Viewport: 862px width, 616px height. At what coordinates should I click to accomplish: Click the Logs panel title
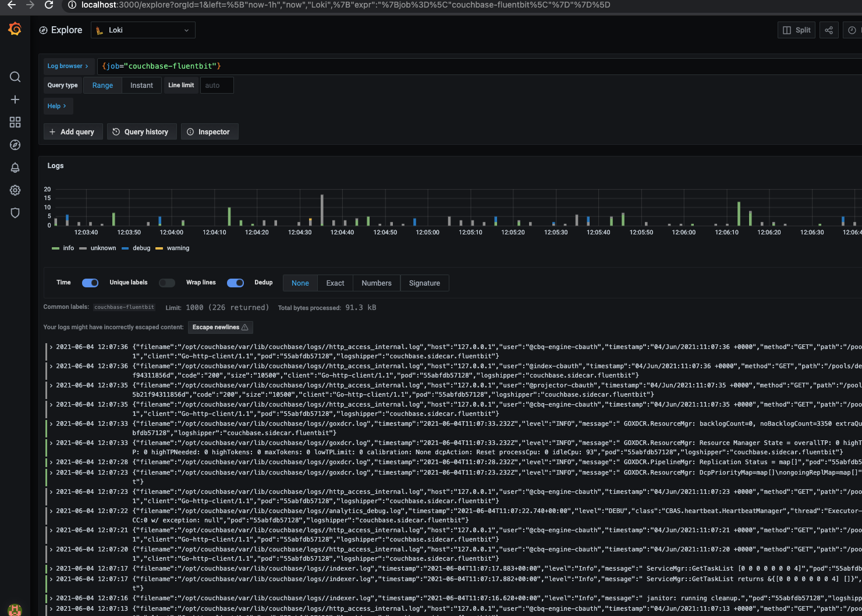point(55,166)
